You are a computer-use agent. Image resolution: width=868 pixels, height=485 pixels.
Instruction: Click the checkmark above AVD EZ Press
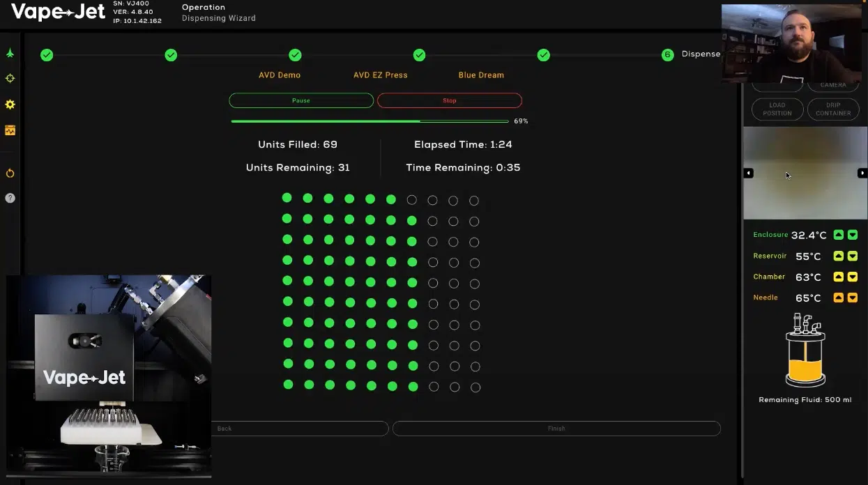tap(419, 55)
